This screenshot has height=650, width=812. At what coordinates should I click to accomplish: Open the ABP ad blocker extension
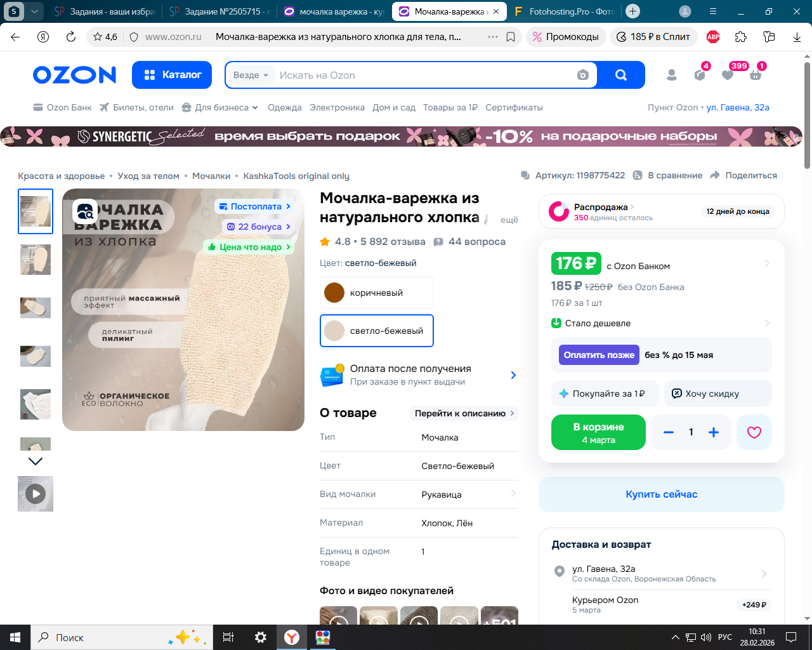(x=713, y=37)
